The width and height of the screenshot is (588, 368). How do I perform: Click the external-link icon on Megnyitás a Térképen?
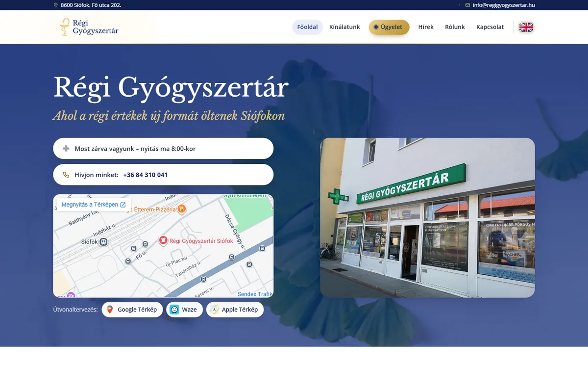pyautogui.click(x=123, y=205)
